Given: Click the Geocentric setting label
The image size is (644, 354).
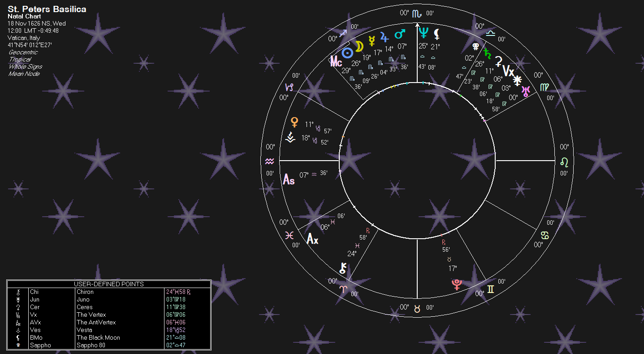Looking at the screenshot, I should pyautogui.click(x=23, y=52).
